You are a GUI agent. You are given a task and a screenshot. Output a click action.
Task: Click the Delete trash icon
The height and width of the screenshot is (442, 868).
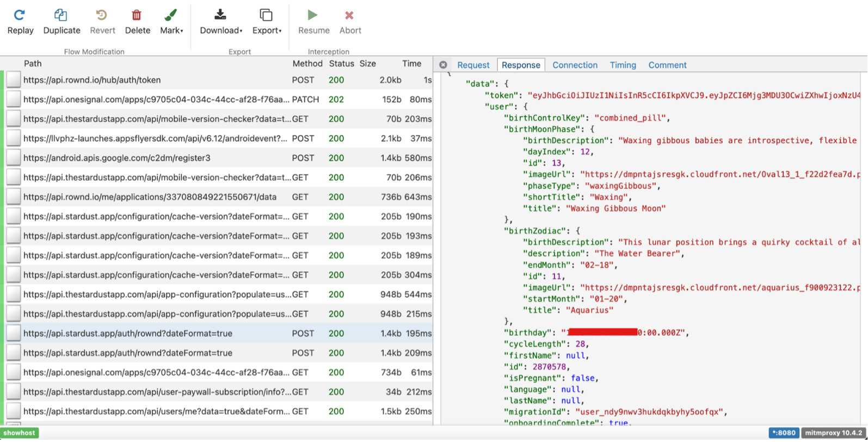pos(137,15)
